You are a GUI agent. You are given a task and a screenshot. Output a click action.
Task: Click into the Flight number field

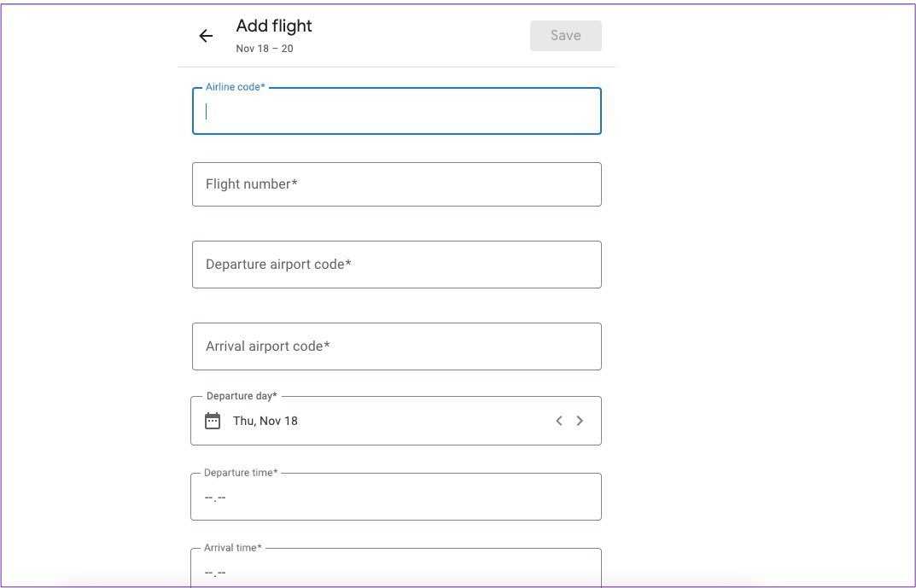(x=396, y=184)
